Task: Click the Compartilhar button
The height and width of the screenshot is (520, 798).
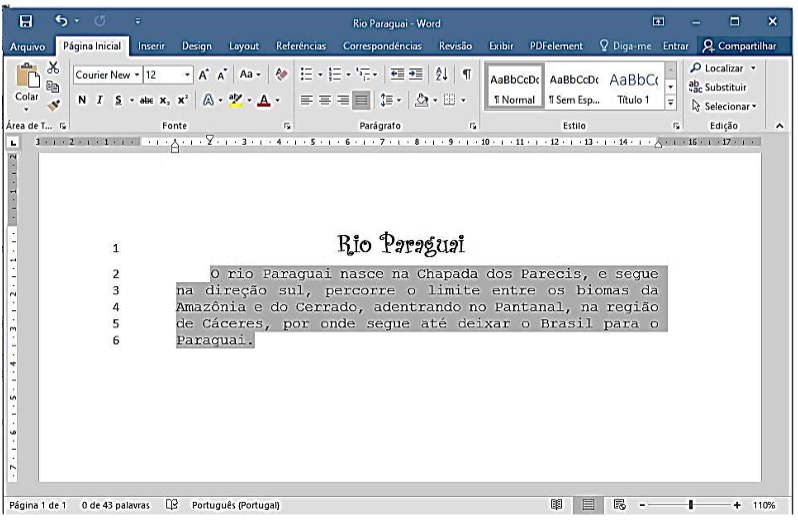Action: pos(739,46)
